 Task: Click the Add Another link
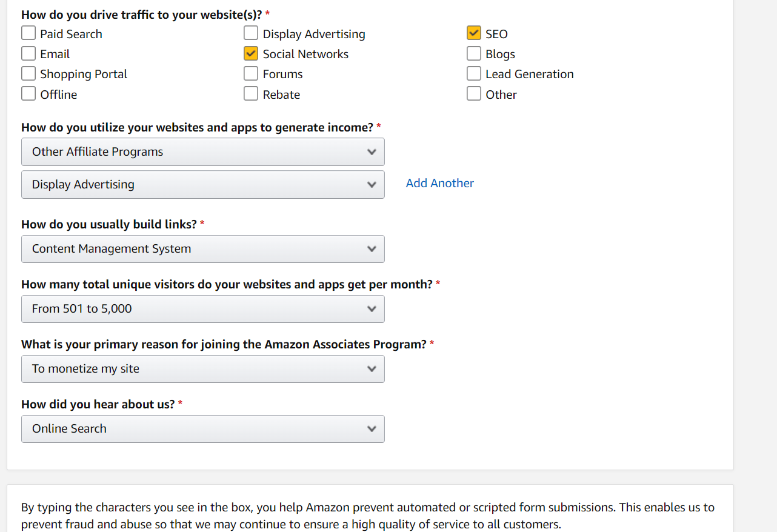coord(440,183)
